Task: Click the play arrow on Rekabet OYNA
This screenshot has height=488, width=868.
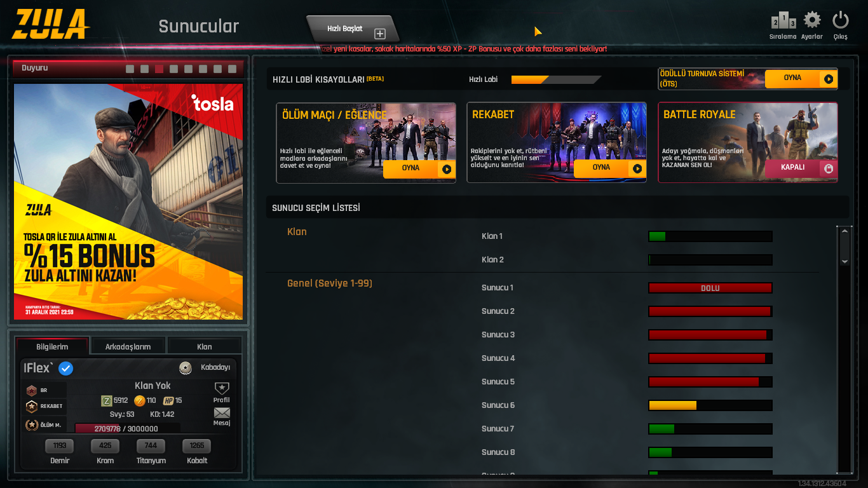Action: 637,168
